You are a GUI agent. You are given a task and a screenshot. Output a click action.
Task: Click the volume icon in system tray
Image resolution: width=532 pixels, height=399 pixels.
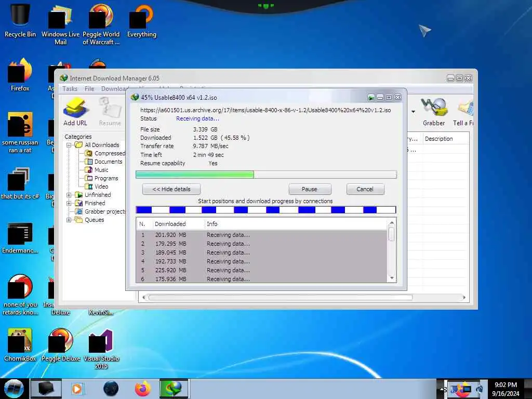click(x=480, y=389)
